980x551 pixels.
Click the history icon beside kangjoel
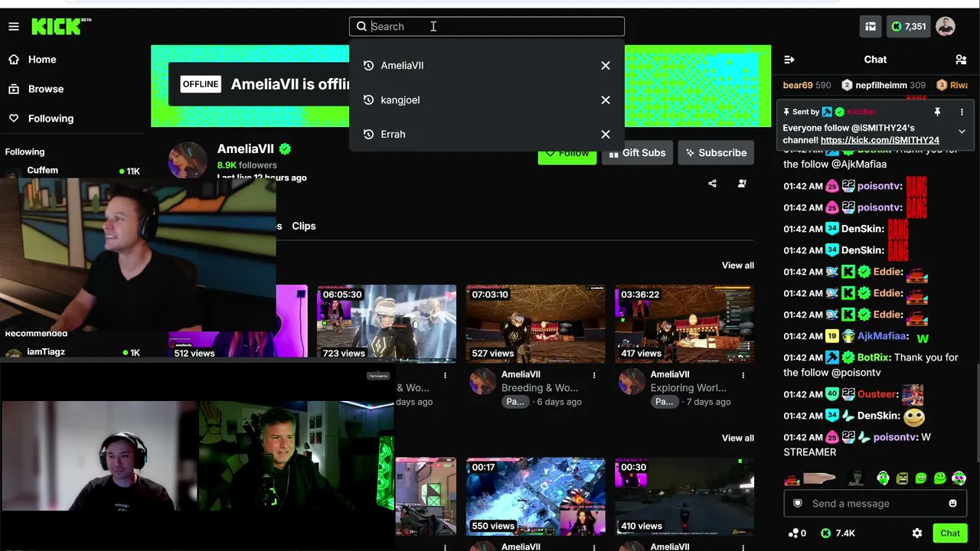(368, 100)
